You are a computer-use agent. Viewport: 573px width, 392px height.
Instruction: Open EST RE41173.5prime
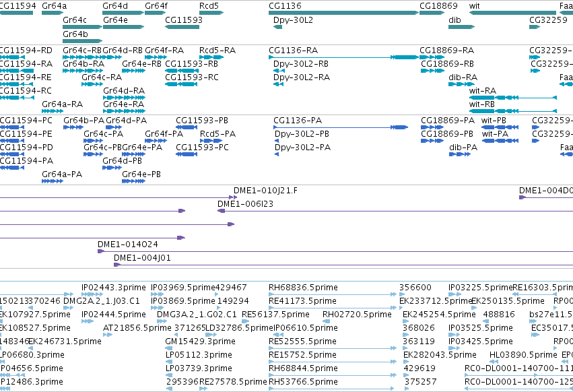(x=333, y=308)
